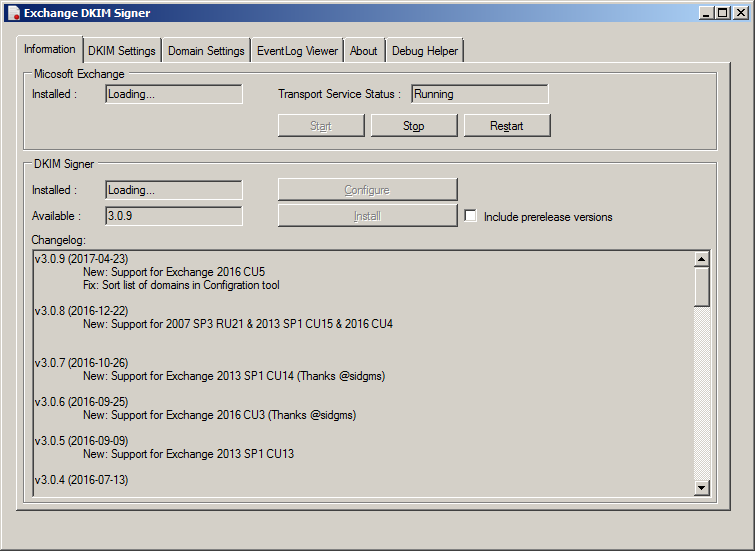Stop the transport service

[x=414, y=126]
